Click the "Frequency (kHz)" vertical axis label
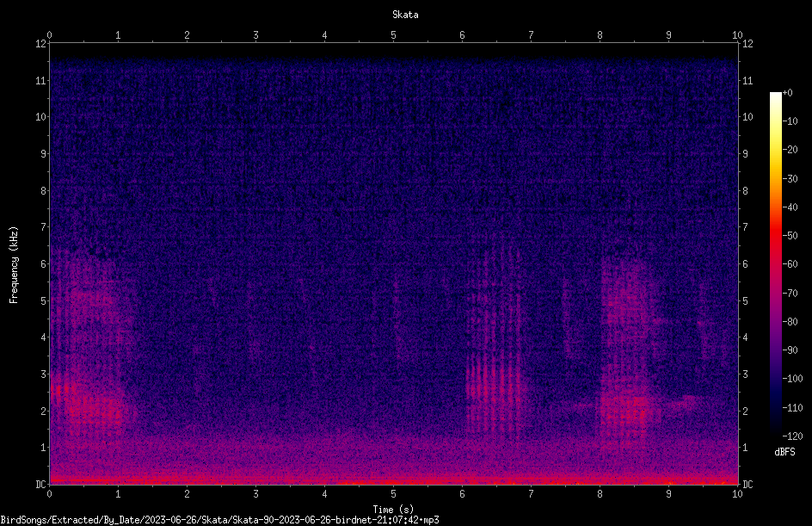Viewport: 812px width, 526px height. point(14,265)
